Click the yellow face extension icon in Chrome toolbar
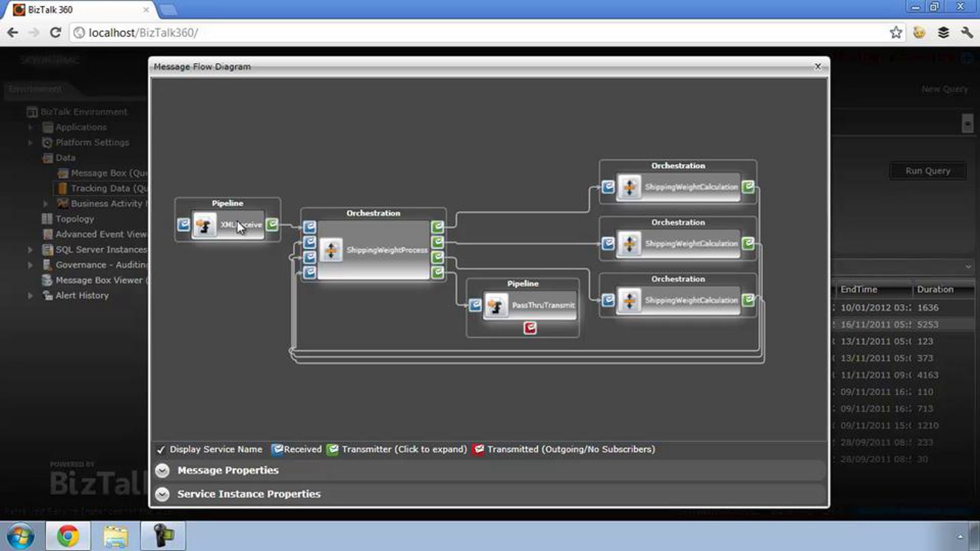This screenshot has width=980, height=551. 919,33
